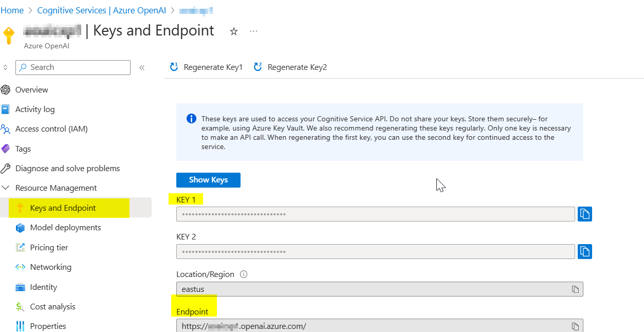Open Diagnose and solve problems
The height and width of the screenshot is (332, 644).
coord(67,168)
